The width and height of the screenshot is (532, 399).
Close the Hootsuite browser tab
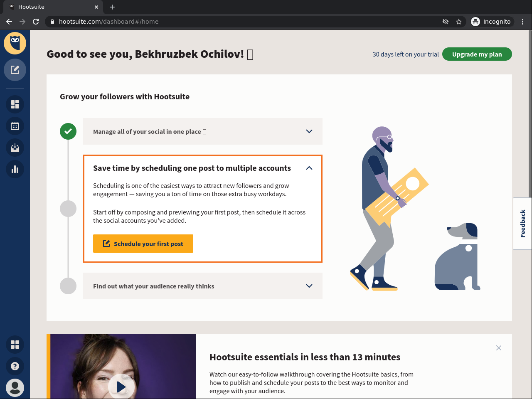tap(96, 7)
